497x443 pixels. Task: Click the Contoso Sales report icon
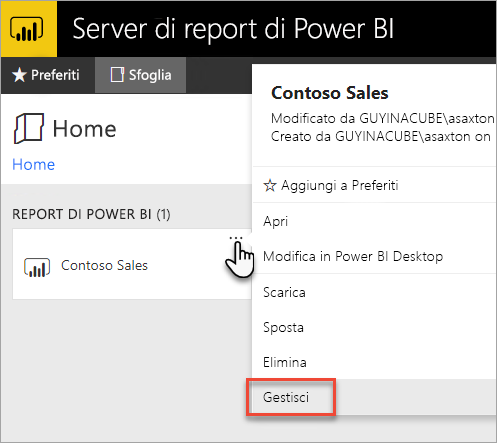click(37, 267)
